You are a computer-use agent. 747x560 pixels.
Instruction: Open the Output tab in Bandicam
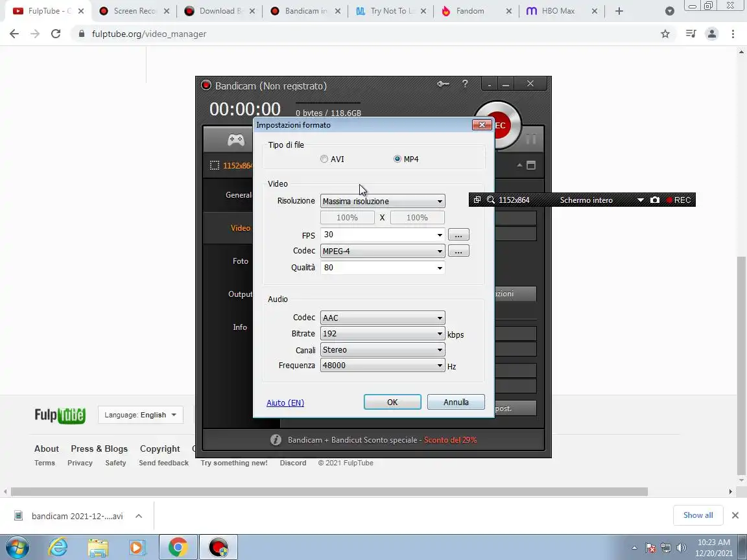click(x=240, y=294)
